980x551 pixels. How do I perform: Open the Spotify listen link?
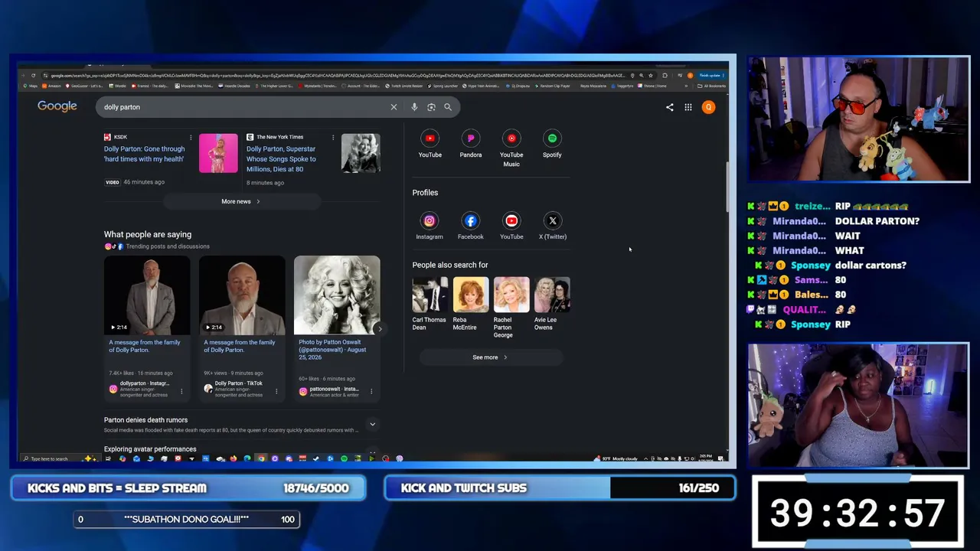[552, 145]
